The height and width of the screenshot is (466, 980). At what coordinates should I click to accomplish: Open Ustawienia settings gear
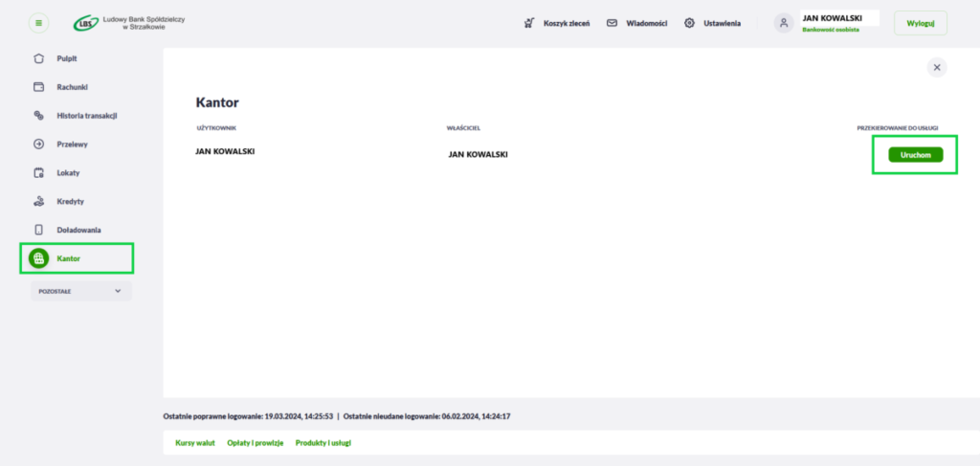tap(712, 23)
